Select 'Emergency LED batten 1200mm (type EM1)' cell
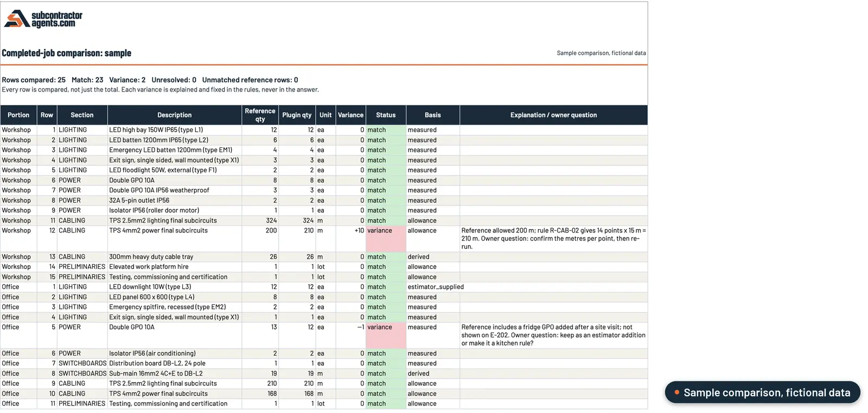 point(175,150)
